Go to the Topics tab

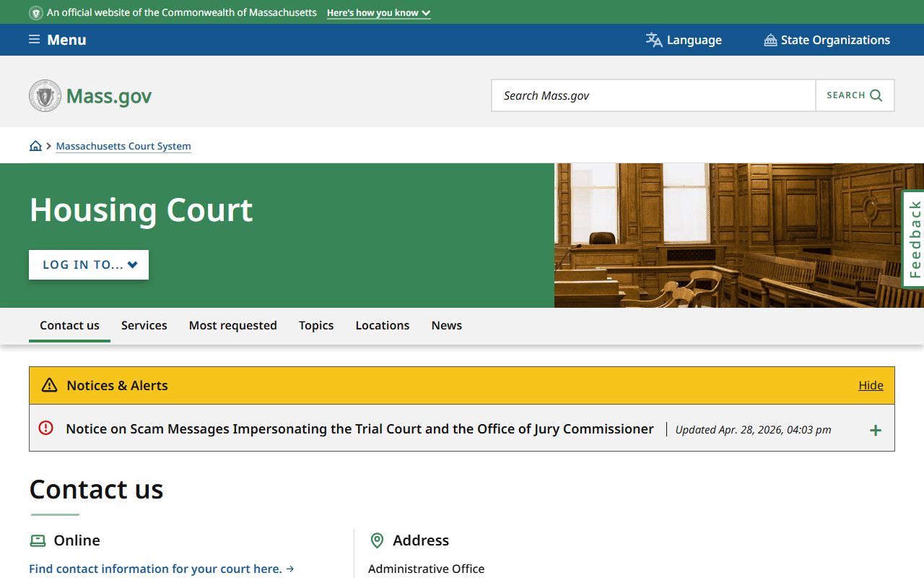[x=316, y=325]
